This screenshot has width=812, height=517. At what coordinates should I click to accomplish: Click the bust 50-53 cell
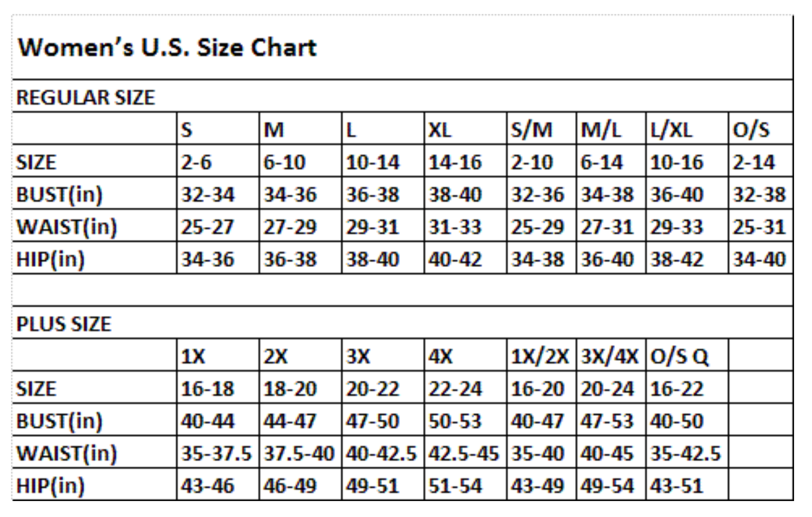[x=455, y=421]
